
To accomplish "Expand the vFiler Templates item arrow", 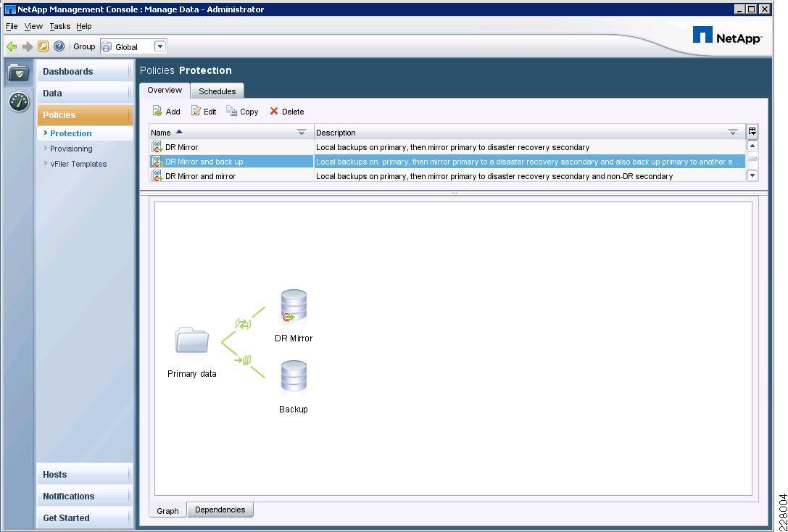I will click(x=46, y=163).
